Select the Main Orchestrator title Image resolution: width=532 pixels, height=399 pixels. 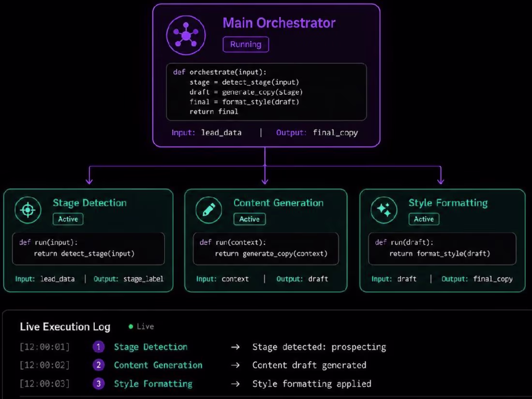pyautogui.click(x=279, y=23)
